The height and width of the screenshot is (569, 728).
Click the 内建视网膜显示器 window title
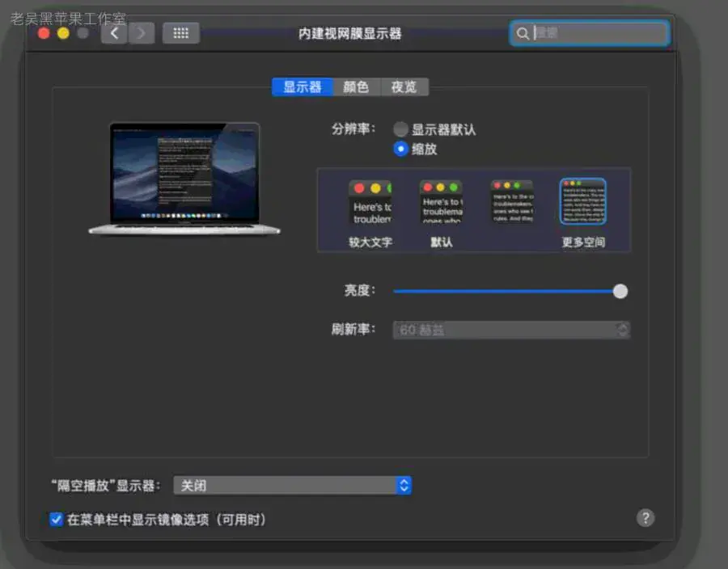pos(349,33)
